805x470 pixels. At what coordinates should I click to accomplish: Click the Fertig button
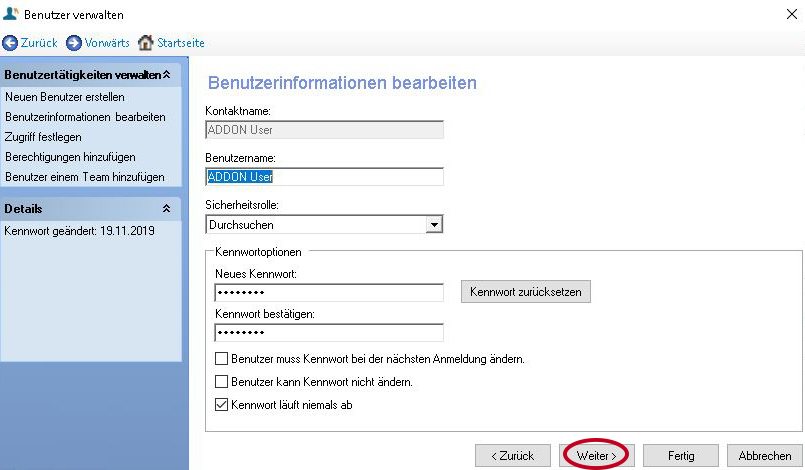pyautogui.click(x=681, y=456)
